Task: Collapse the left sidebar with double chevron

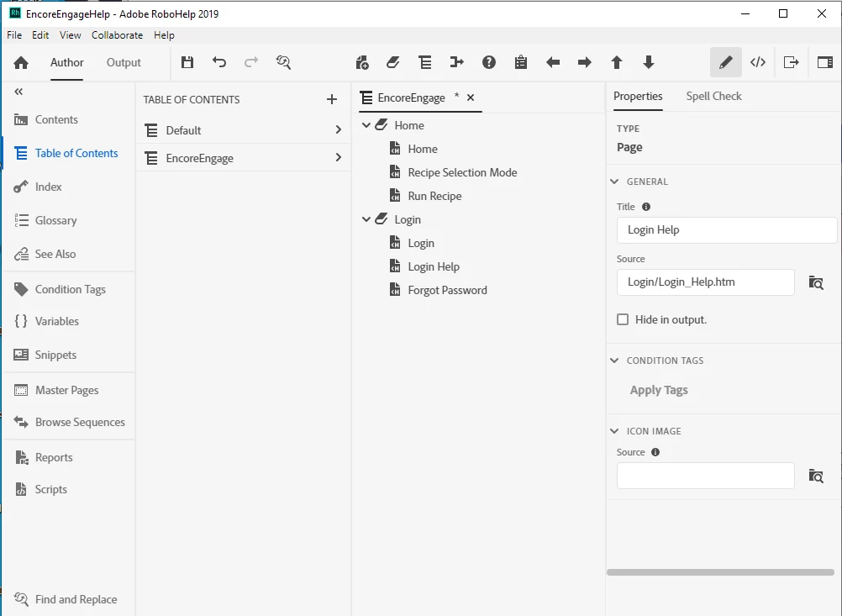Action: click(x=18, y=92)
